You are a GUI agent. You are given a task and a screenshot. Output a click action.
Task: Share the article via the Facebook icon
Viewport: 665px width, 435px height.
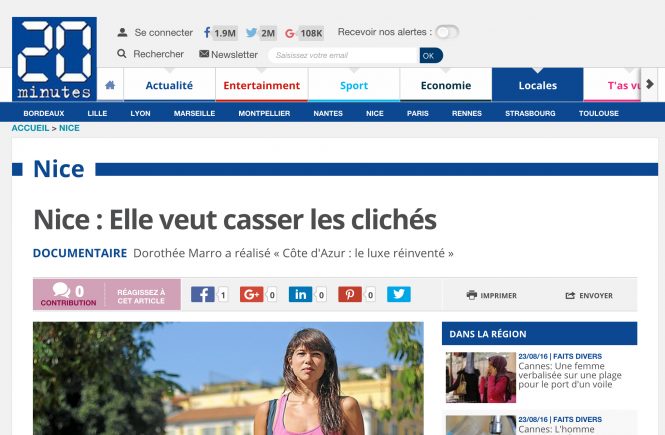[202, 294]
